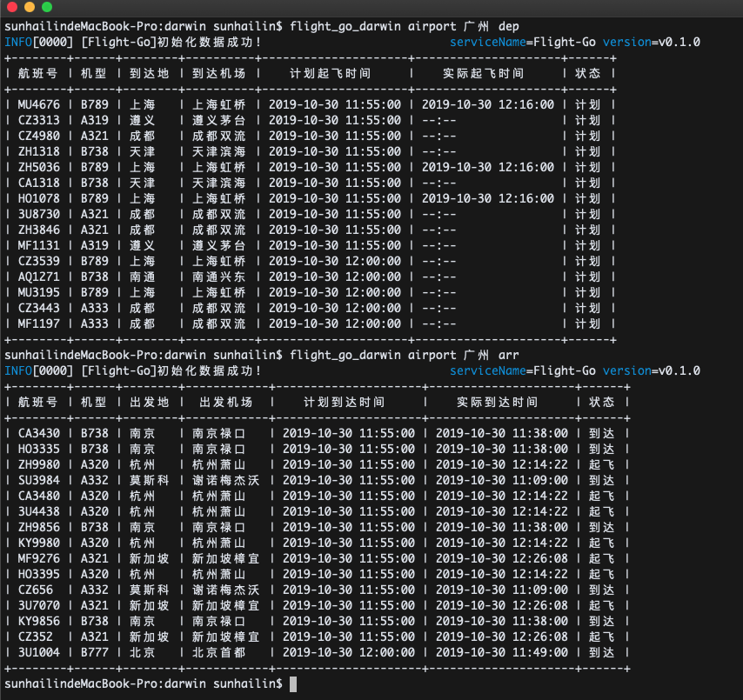The width and height of the screenshot is (743, 700).
Task: Click the 实际到达时间 column header
Action: click(x=497, y=402)
